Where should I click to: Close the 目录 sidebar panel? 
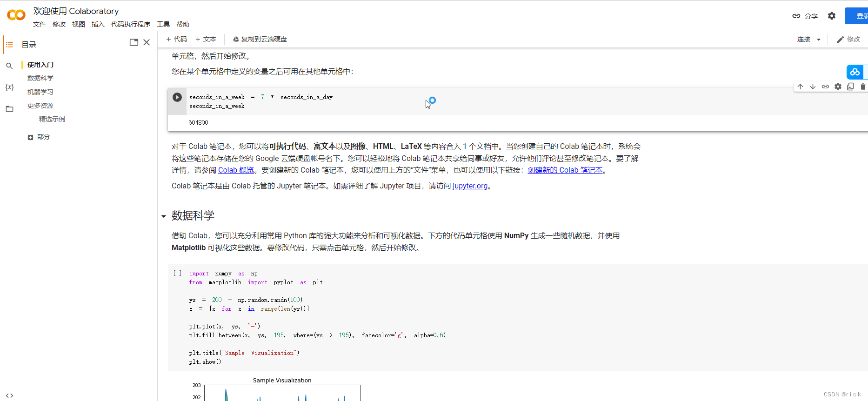(x=147, y=42)
